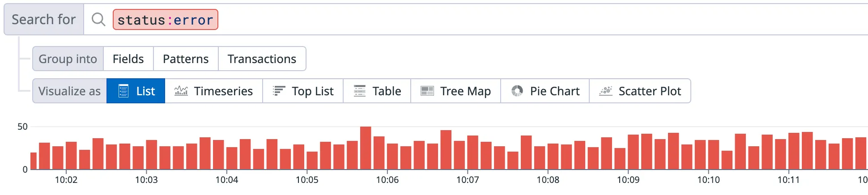Screen dimensions: 868x195
Task: Click empty search query input area
Action: (x=492, y=20)
